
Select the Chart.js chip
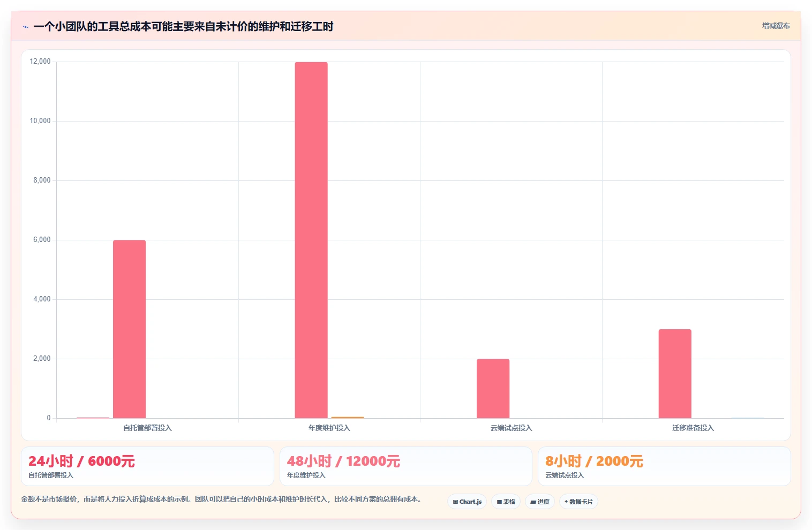pyautogui.click(x=467, y=502)
